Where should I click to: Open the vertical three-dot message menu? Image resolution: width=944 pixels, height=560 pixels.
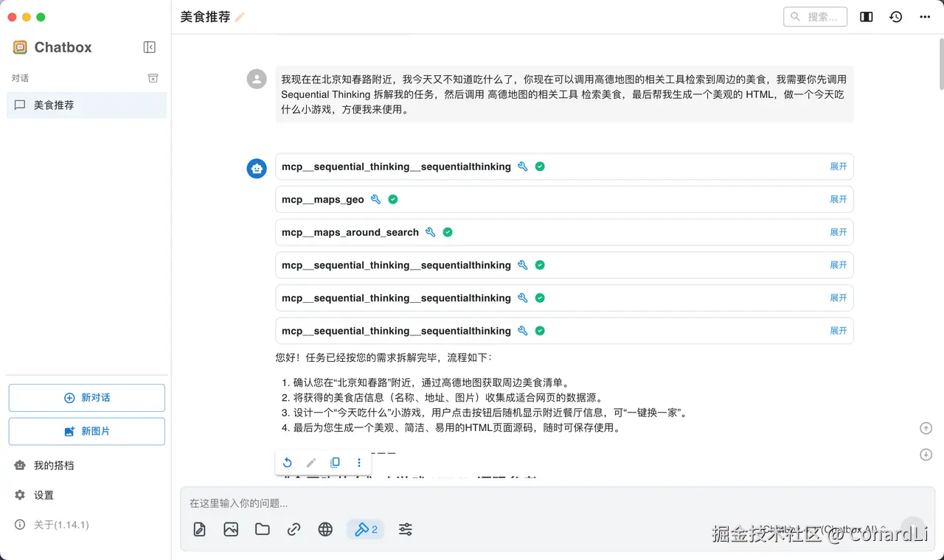[359, 463]
